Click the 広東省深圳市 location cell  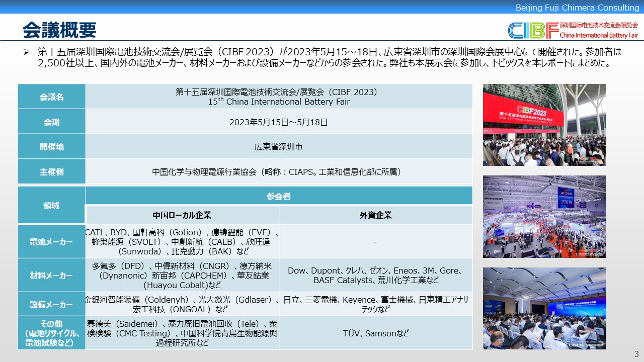click(x=279, y=147)
